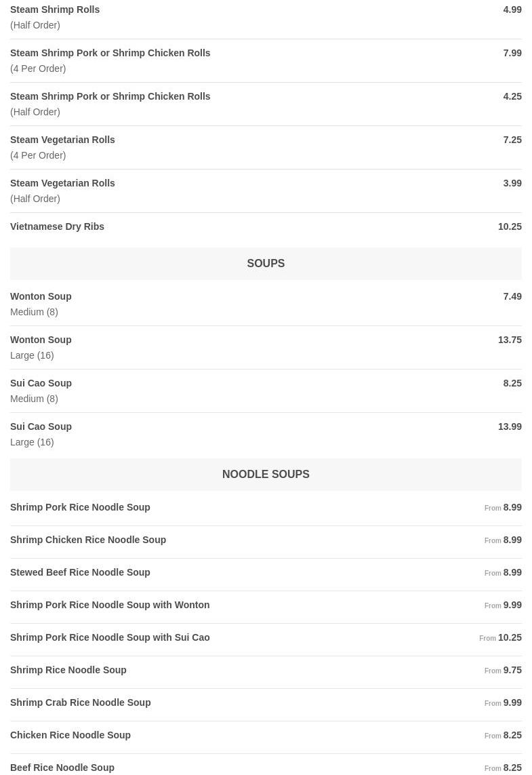Choose Shrimp Crab Rice Noodle Soup
Viewport: 532px width, 775px height.
[81, 702]
